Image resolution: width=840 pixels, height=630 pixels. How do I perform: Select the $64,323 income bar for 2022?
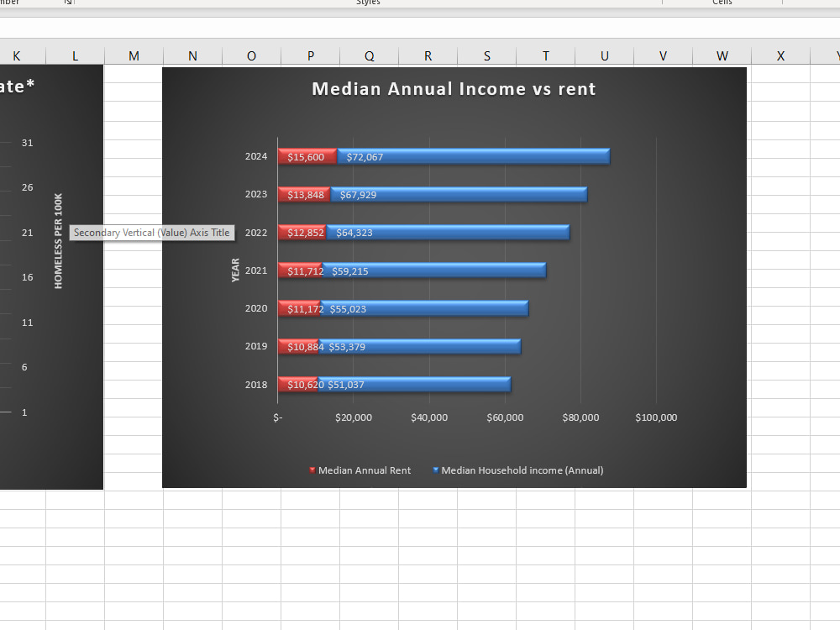[449, 233]
